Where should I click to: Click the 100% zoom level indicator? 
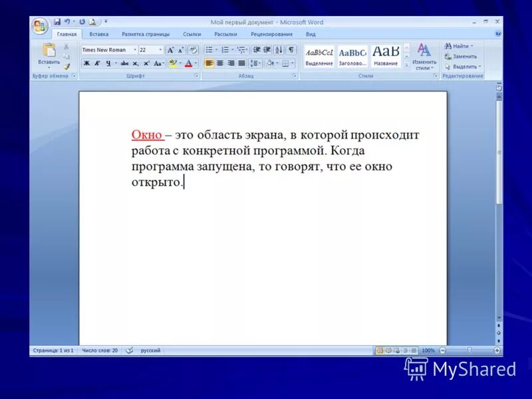(x=428, y=350)
